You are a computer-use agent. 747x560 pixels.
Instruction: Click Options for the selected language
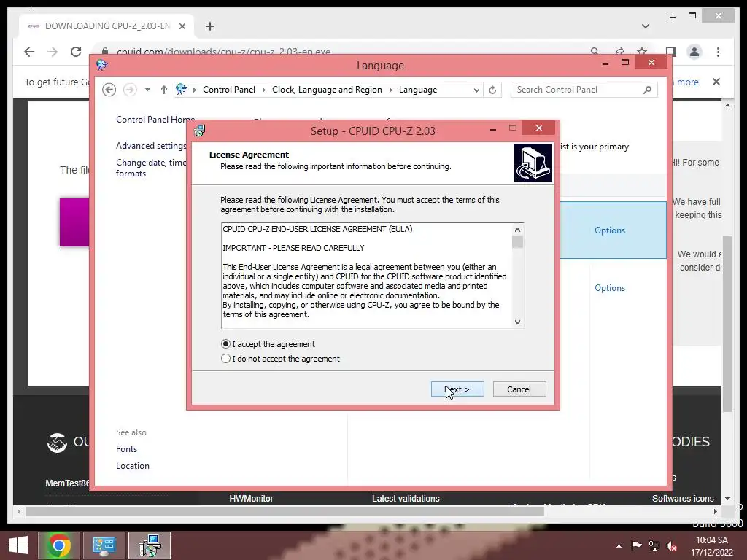[x=610, y=230]
